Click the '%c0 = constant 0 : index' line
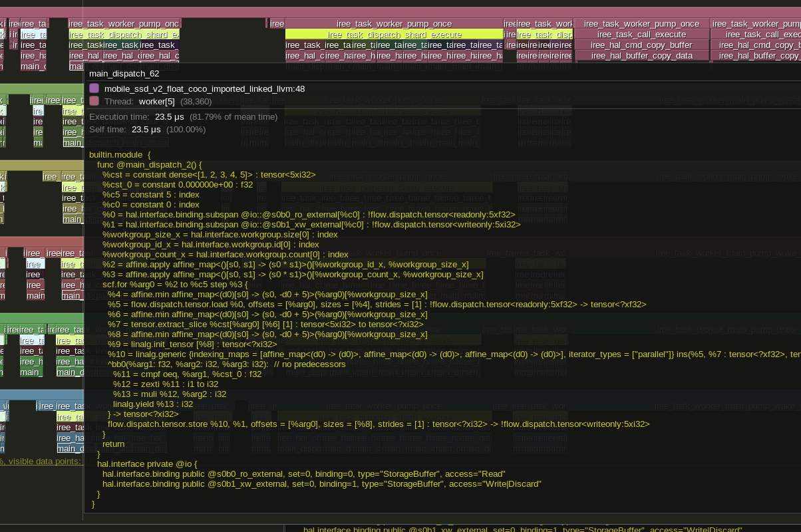Image resolution: width=801 pixels, height=532 pixels. pyautogui.click(x=151, y=204)
